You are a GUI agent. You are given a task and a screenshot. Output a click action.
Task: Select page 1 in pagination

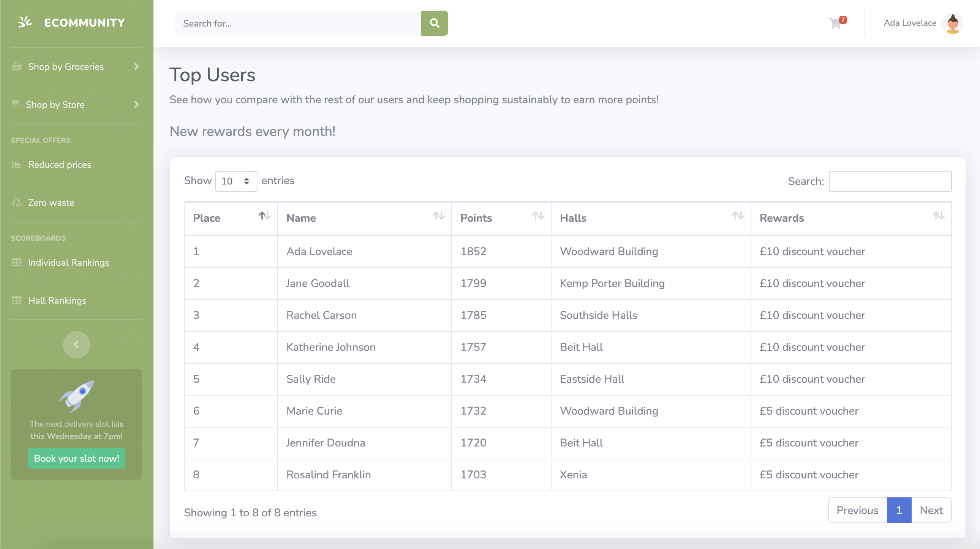pos(899,510)
